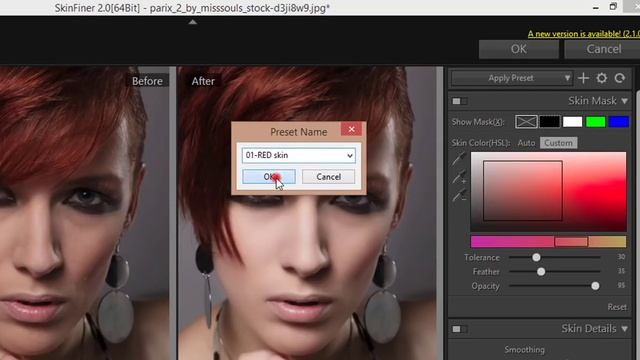Click the hue range color bar
The height and width of the screenshot is (360, 640).
tap(548, 242)
